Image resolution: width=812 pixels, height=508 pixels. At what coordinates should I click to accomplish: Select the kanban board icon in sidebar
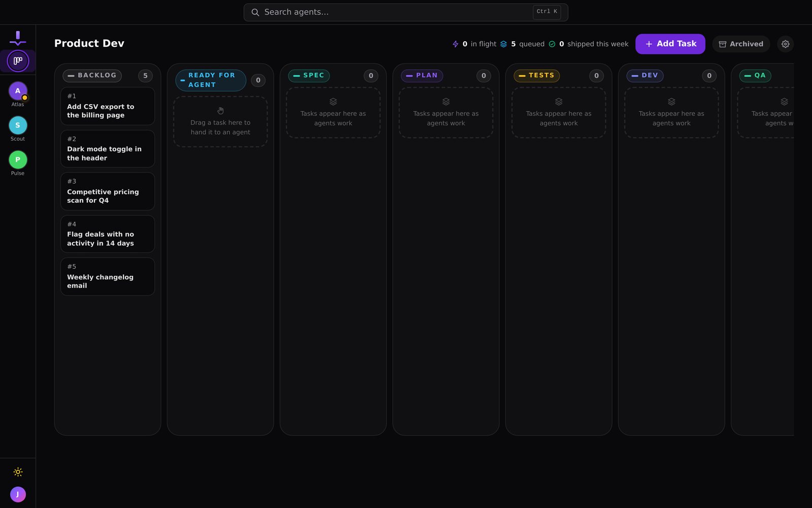click(x=18, y=61)
